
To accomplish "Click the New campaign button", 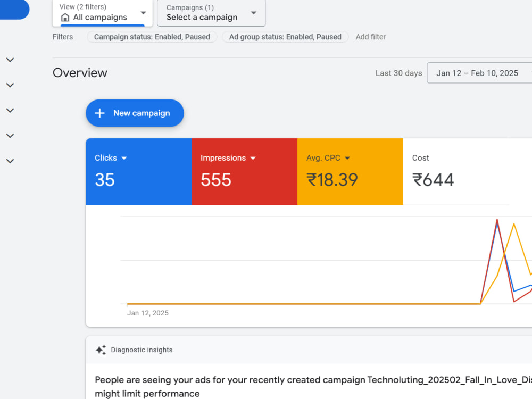I will coord(135,113).
